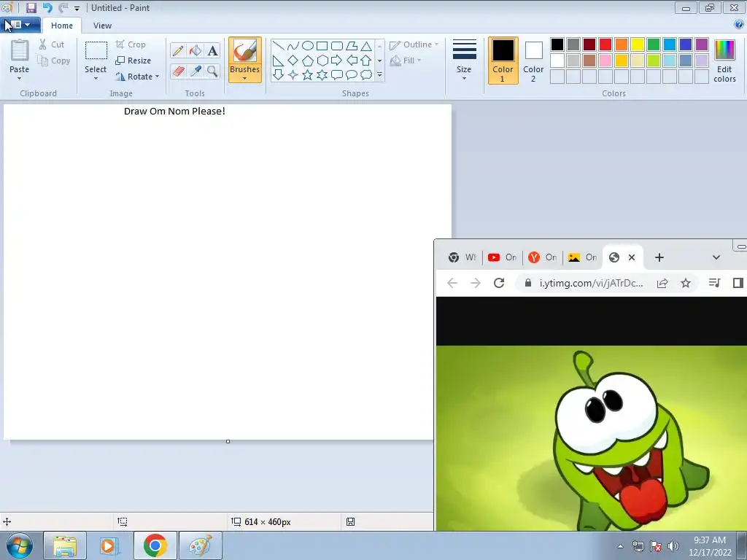Select the Text tool

pyautogui.click(x=212, y=50)
